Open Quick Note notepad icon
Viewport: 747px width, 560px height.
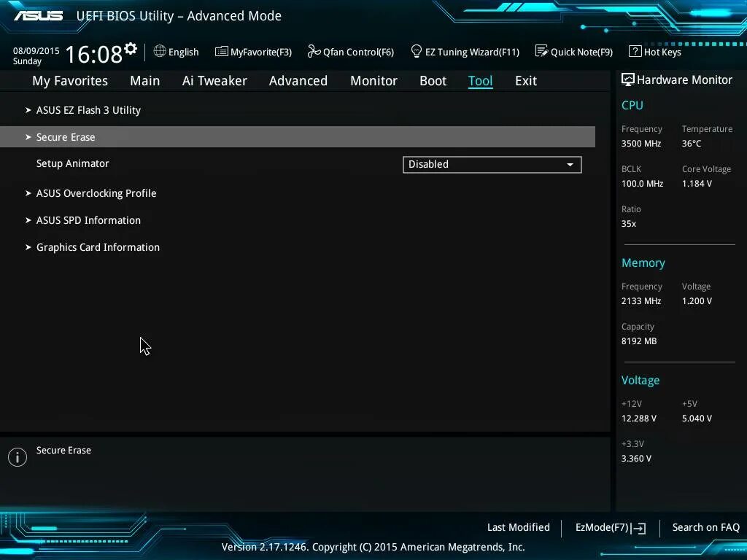coord(541,51)
